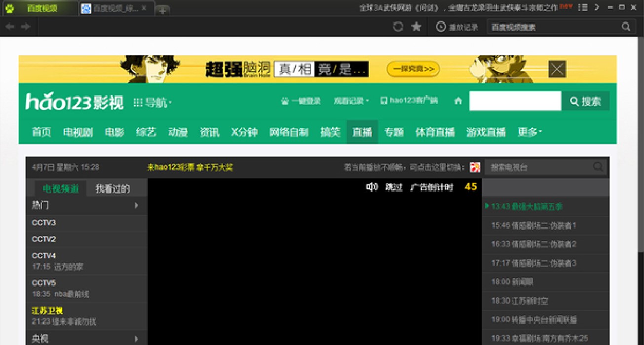Viewport: 644px width, 345px height.
Task: Bookmark the page with the star icon
Action: pos(417,27)
